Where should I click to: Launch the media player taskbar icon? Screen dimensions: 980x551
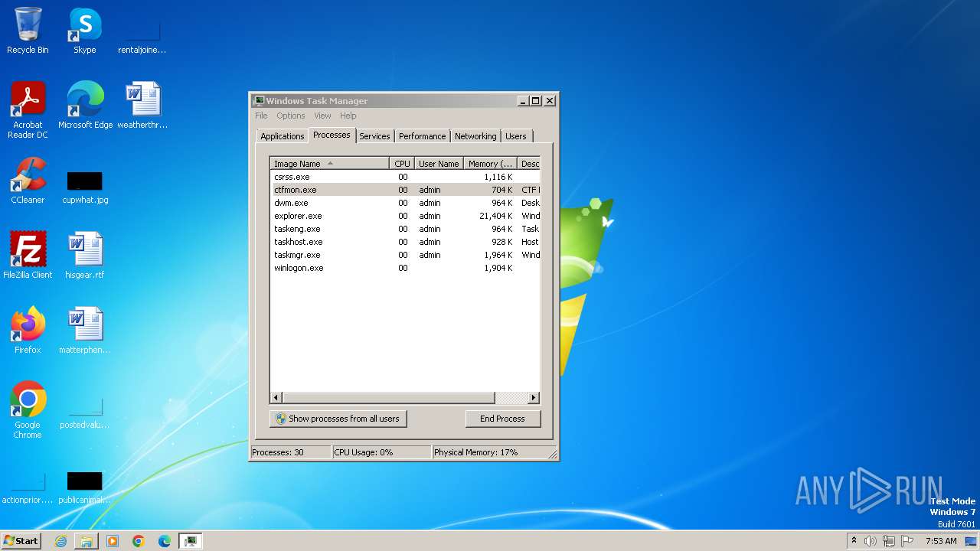(x=113, y=541)
